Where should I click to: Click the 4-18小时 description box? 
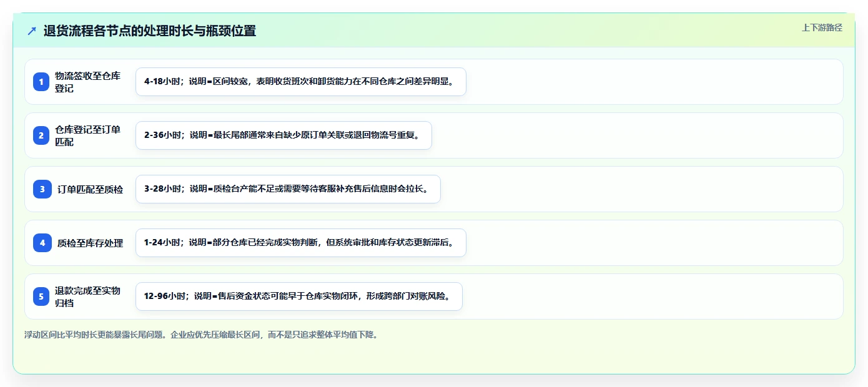[301, 82]
